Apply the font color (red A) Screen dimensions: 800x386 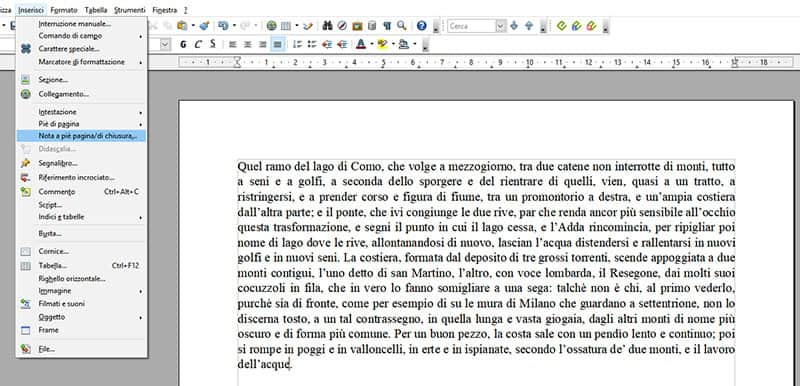pyautogui.click(x=361, y=44)
